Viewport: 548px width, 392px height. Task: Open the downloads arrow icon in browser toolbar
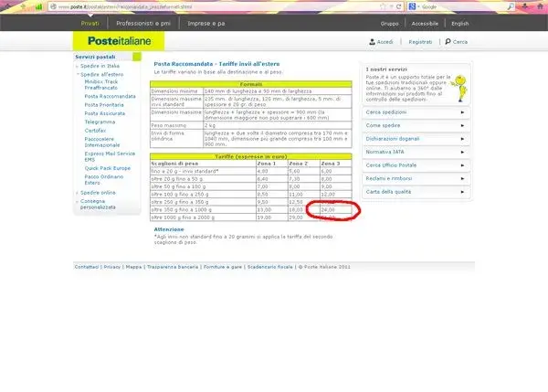pyautogui.click(x=525, y=6)
